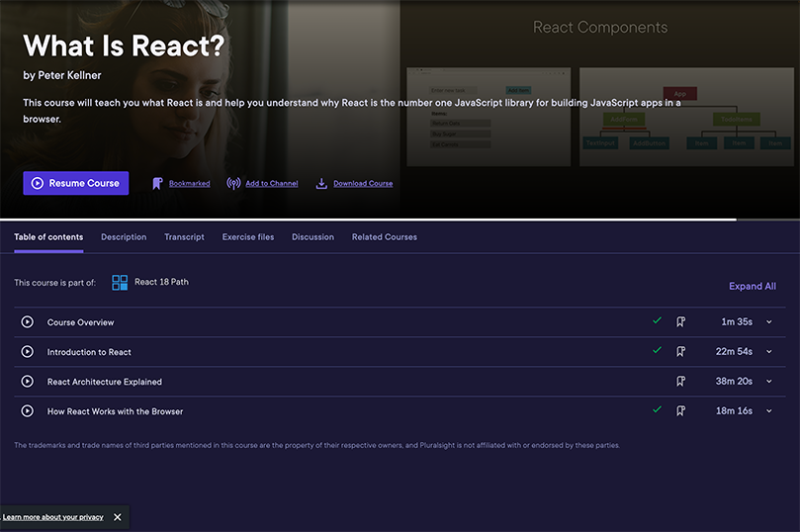This screenshot has height=532, width=800.
Task: Switch to the Related Courses tab
Action: 385,237
